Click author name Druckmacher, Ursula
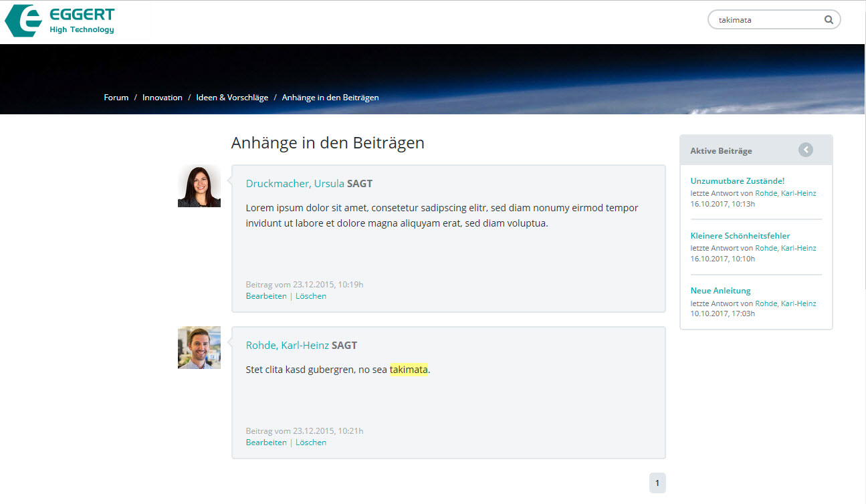This screenshot has height=504, width=866. pyautogui.click(x=295, y=184)
